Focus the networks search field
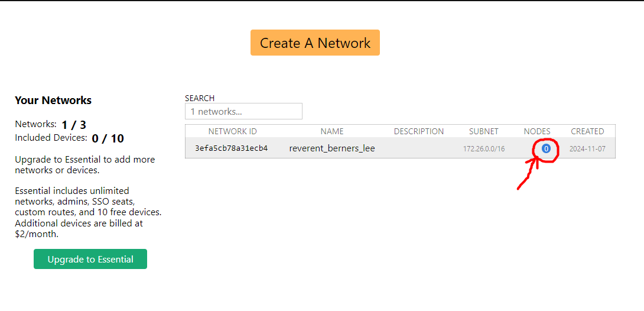 (243, 111)
